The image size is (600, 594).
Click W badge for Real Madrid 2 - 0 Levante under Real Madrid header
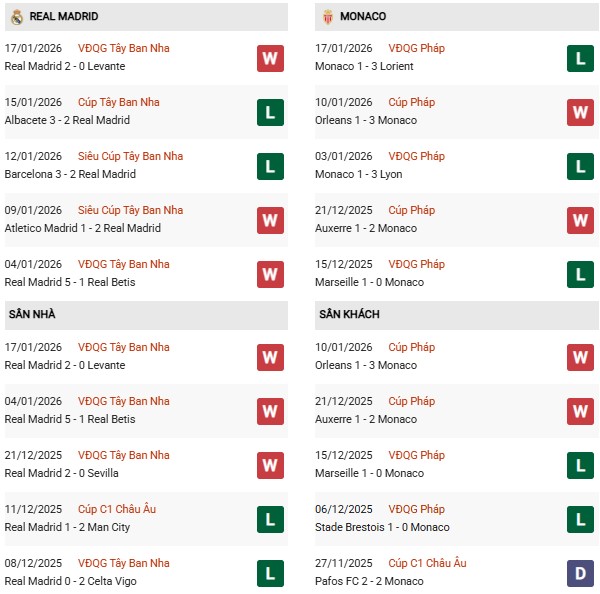tap(269, 58)
